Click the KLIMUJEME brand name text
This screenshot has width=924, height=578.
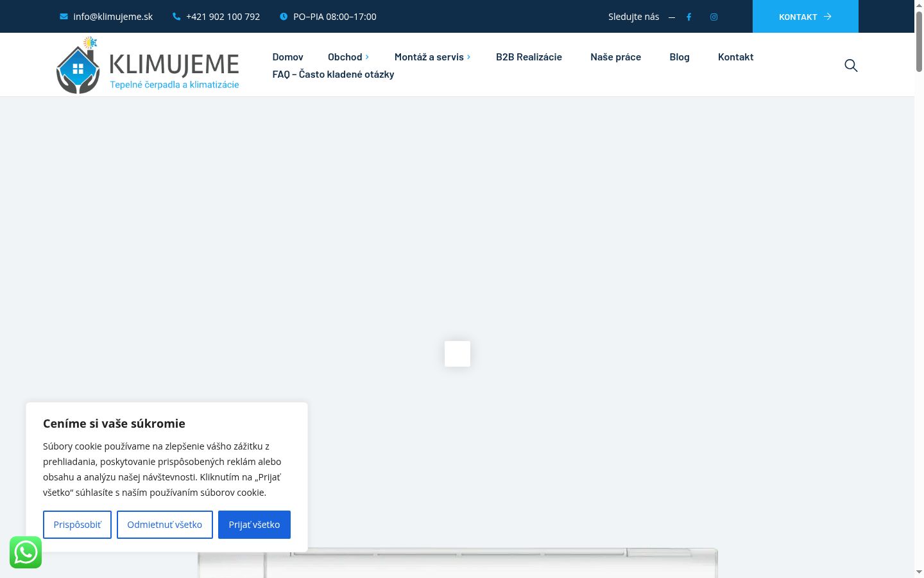(x=174, y=65)
